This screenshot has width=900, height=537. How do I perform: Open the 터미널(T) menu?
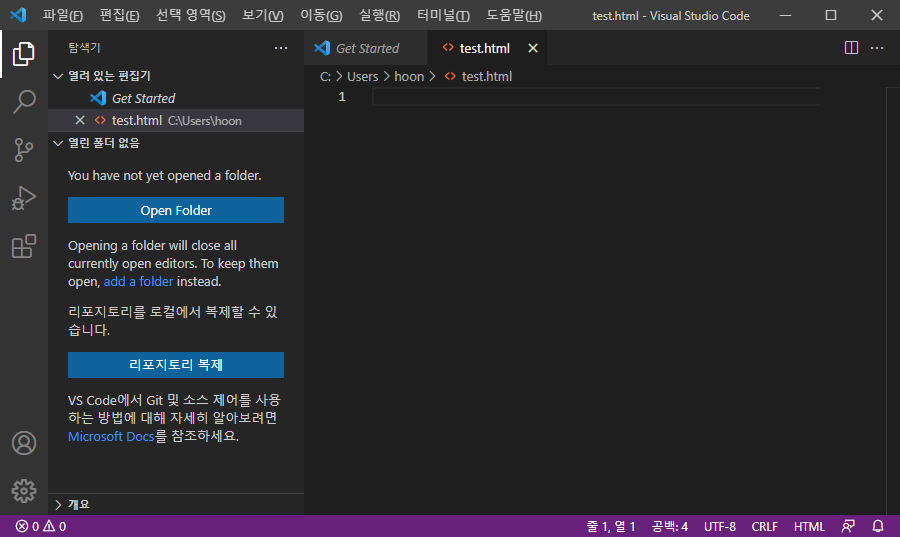click(443, 15)
